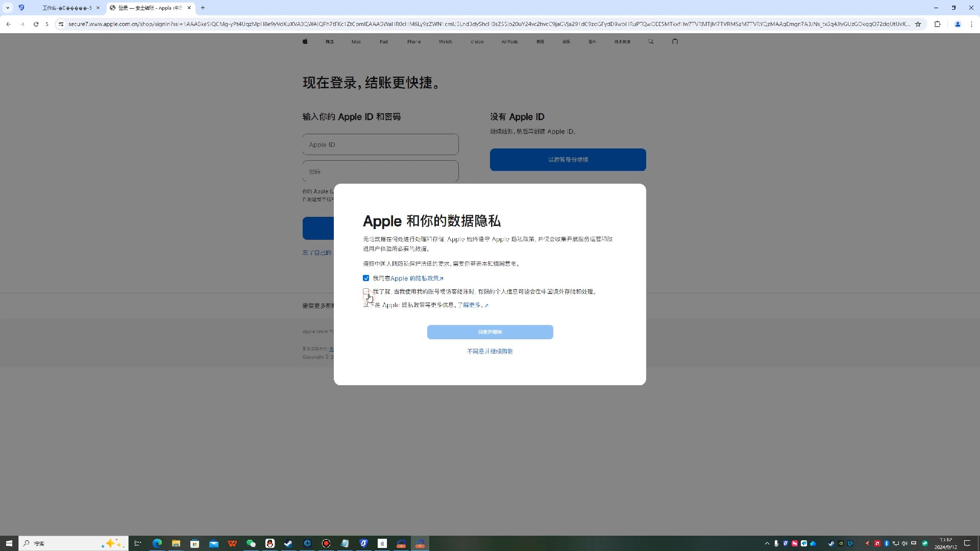Open the red record app on taskbar

click(x=326, y=543)
